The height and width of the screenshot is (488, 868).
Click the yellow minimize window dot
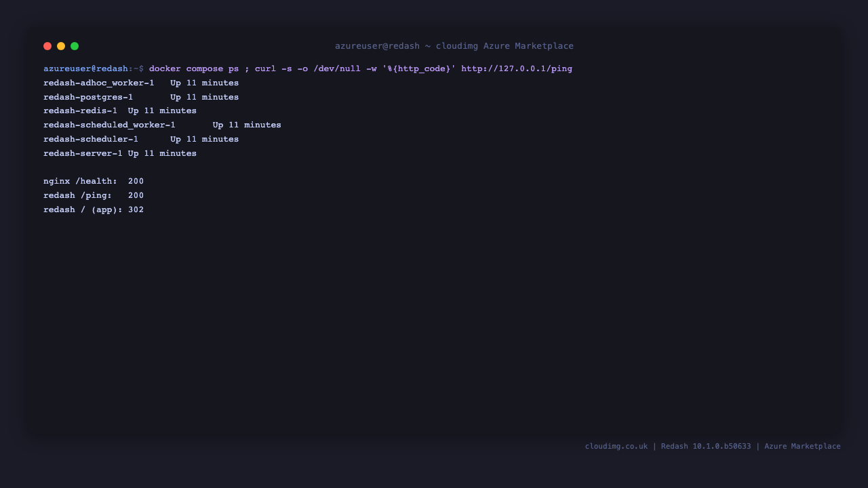(61, 46)
